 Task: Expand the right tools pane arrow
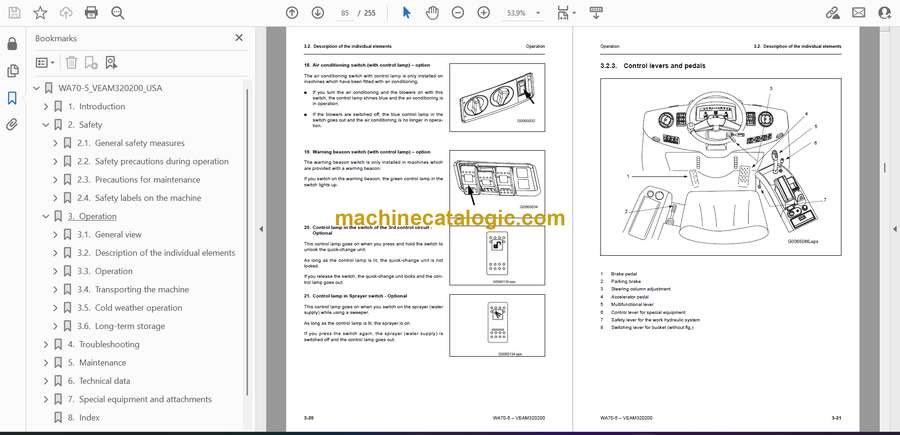(894, 229)
